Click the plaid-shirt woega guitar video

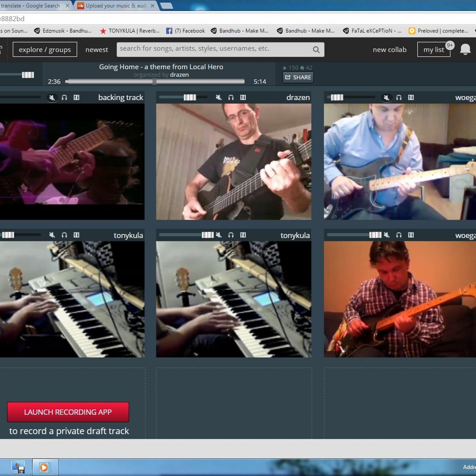click(x=400, y=299)
